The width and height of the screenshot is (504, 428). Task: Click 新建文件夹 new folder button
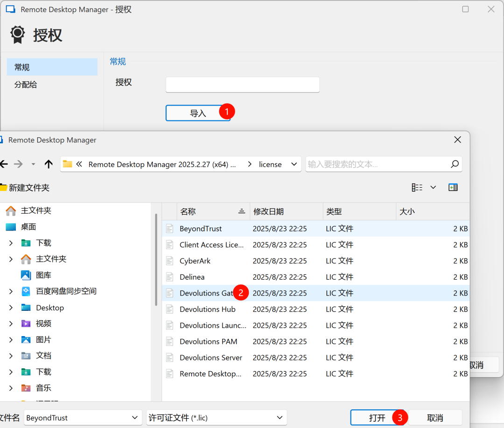pos(25,188)
